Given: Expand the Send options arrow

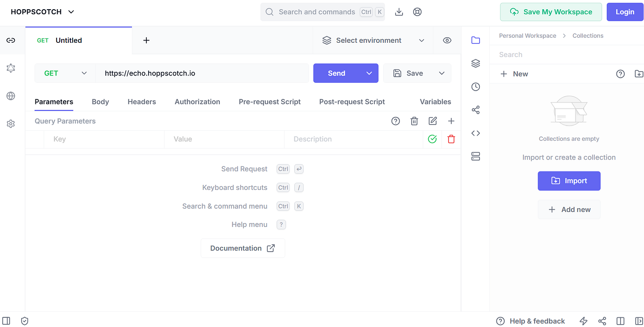Looking at the screenshot, I should coord(369,73).
